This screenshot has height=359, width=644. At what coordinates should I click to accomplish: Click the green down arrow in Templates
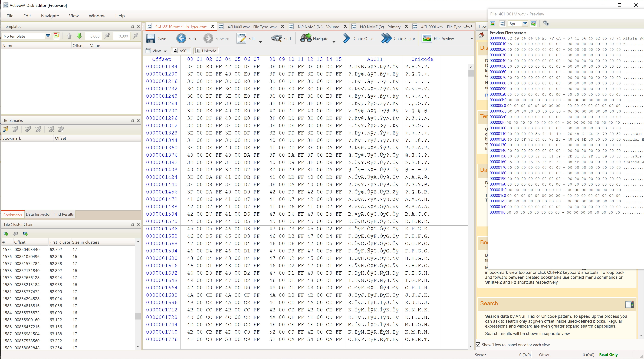coord(79,36)
